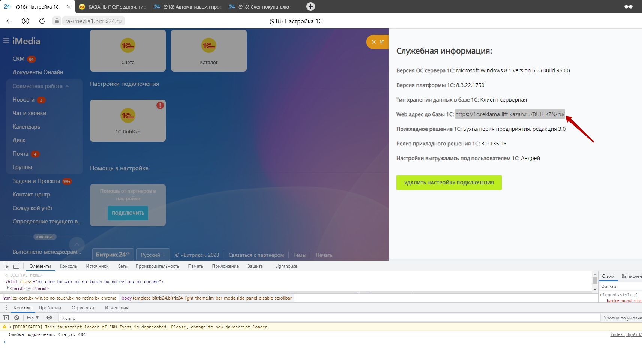Open a new browser tab

click(x=310, y=7)
